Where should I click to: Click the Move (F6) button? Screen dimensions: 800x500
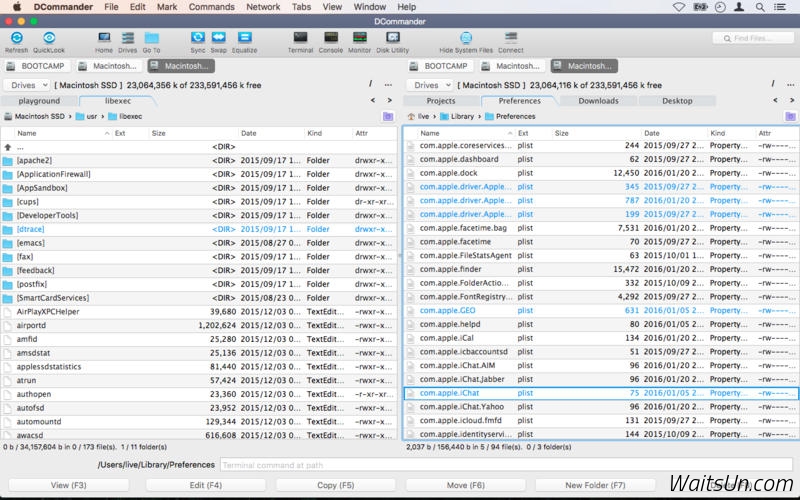[x=465, y=485]
